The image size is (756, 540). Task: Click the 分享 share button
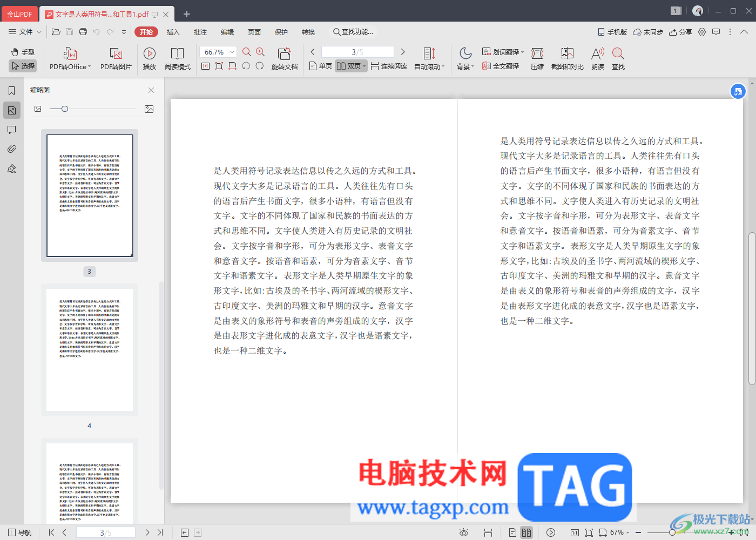pos(680,32)
